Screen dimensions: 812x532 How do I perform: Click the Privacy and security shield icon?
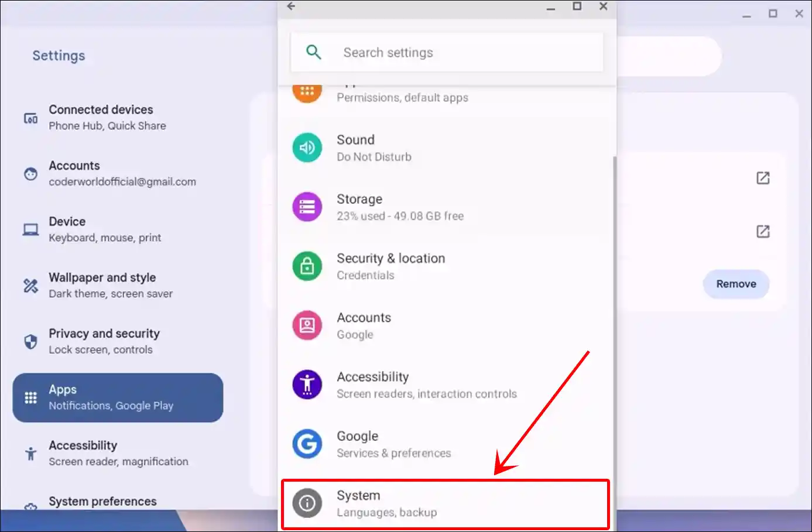point(30,341)
